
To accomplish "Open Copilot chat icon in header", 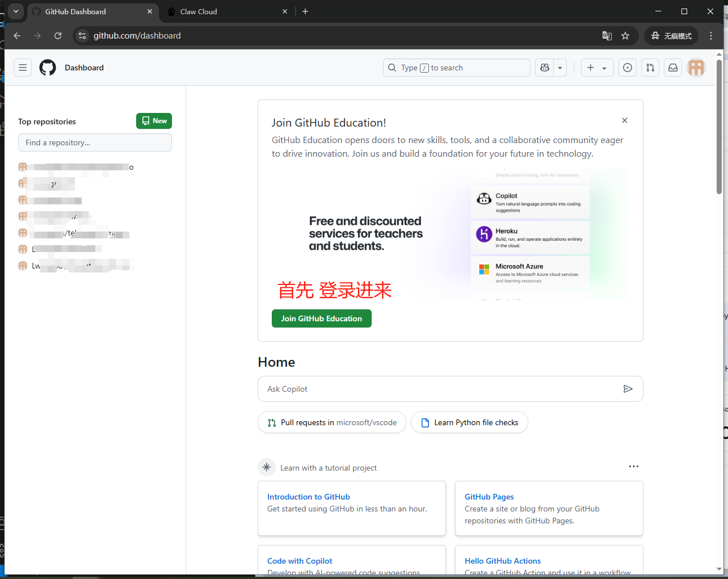I will click(x=545, y=68).
